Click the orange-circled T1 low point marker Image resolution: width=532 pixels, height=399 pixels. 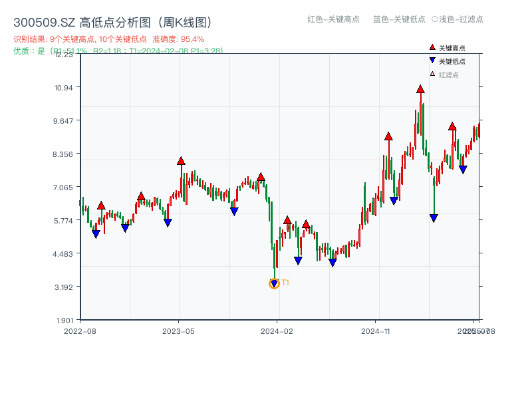[274, 284]
